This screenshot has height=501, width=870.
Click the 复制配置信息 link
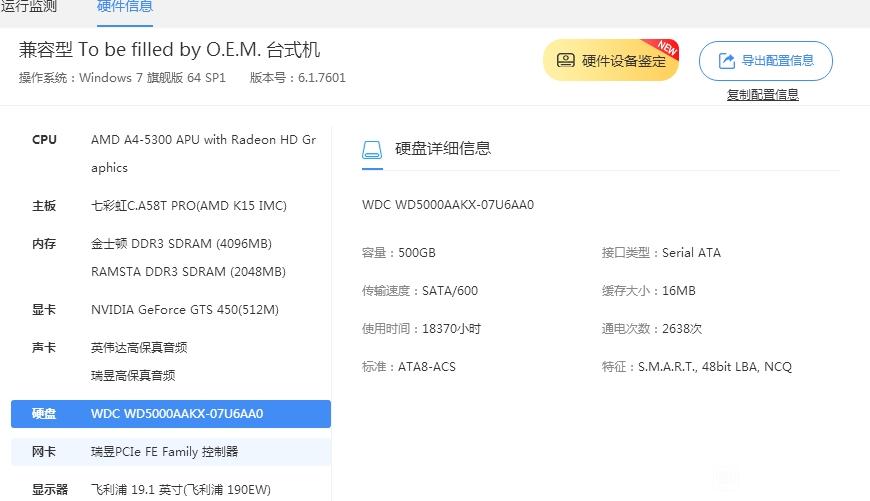(x=763, y=95)
